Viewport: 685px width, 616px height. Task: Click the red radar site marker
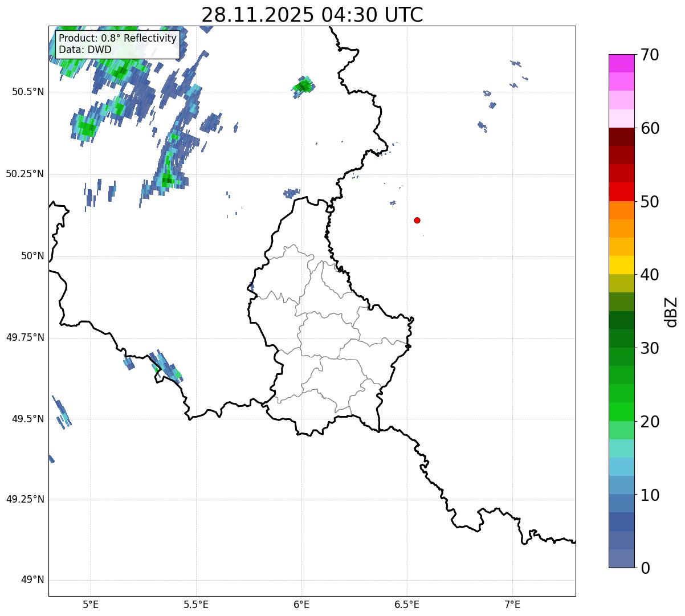[417, 220]
